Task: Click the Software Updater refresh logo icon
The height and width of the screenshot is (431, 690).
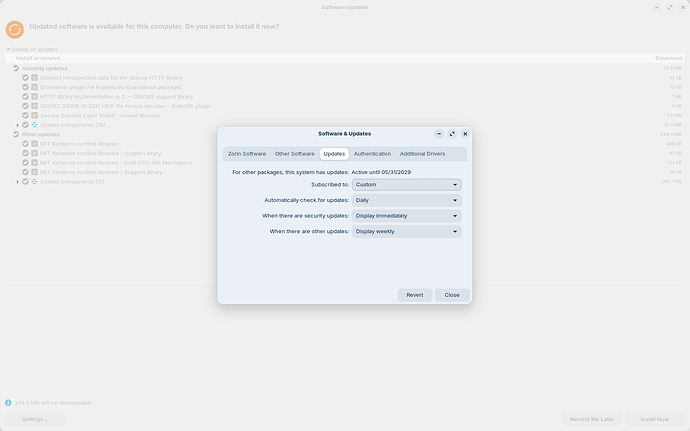Action: click(x=15, y=29)
